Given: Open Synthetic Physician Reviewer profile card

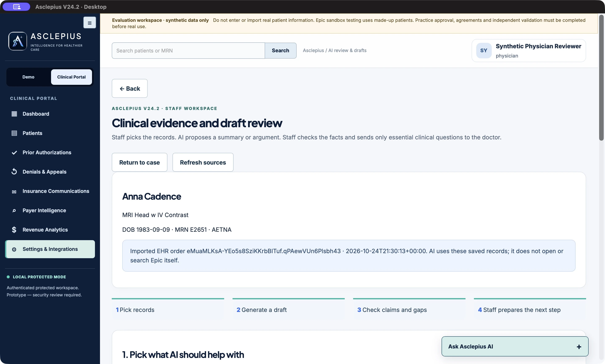Looking at the screenshot, I should pyautogui.click(x=529, y=51).
